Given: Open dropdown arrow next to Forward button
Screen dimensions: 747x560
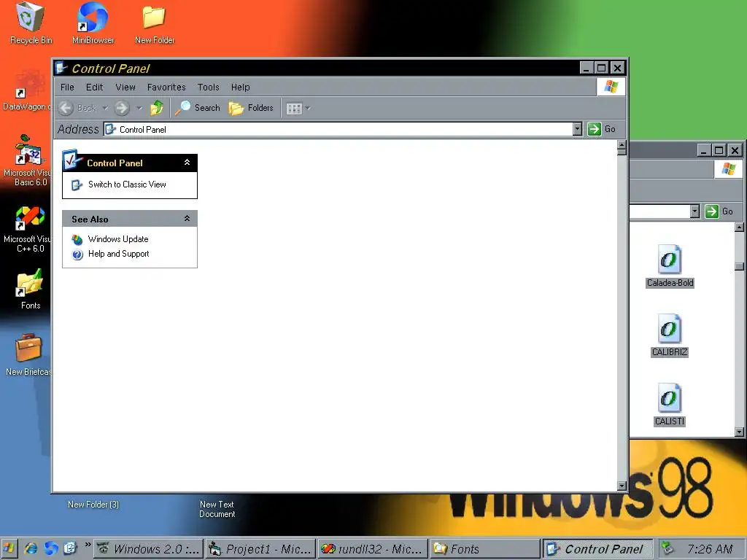Looking at the screenshot, I should pos(139,108).
